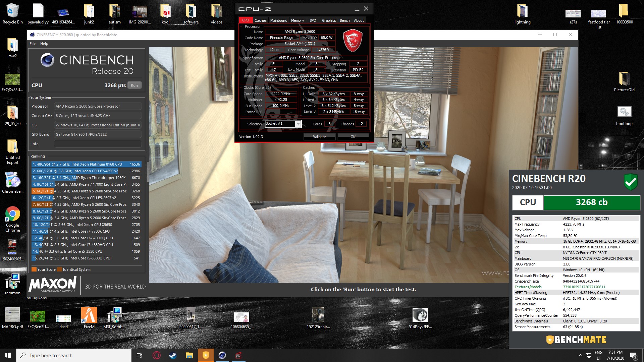644x362 pixels.
Task: Open the kool folder icon
Action: [x=165, y=13]
